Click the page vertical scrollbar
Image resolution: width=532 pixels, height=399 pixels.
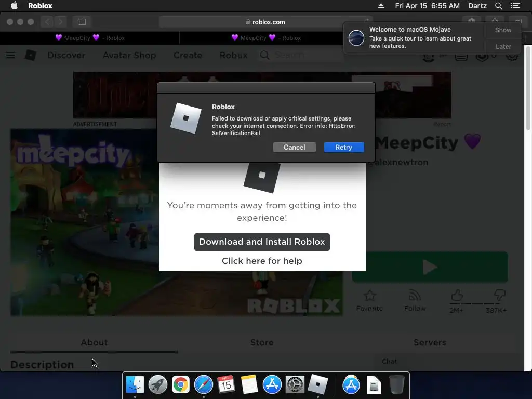tap(528, 87)
